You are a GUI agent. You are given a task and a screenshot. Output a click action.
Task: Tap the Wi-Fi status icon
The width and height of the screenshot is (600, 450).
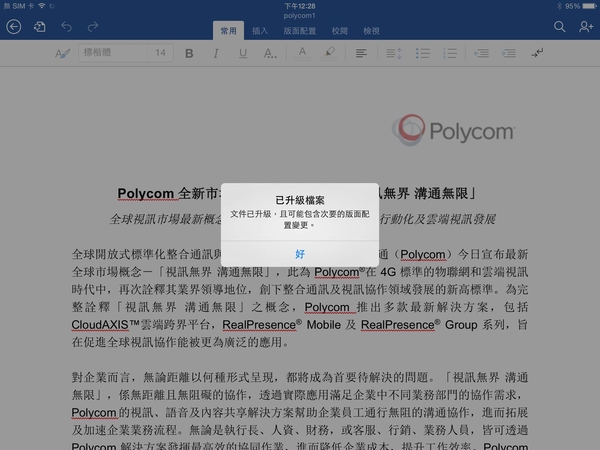coord(42,6)
